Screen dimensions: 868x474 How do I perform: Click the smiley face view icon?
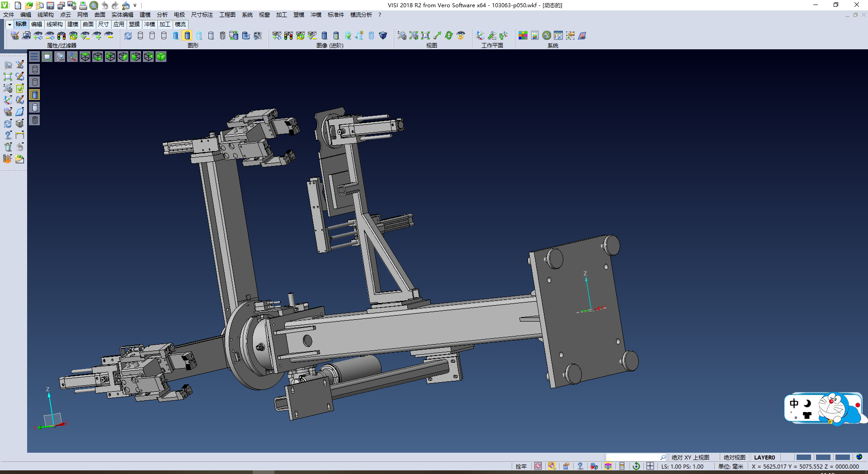coord(461,36)
